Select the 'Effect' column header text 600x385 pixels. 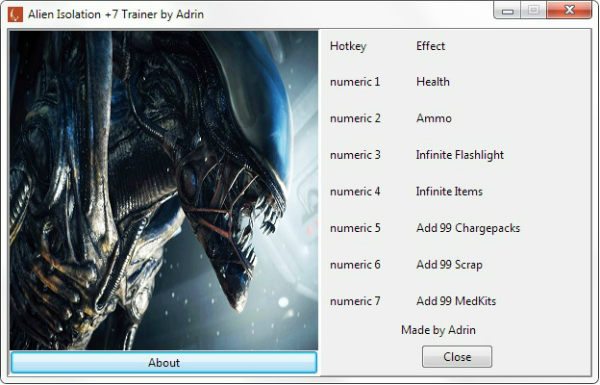(x=430, y=46)
